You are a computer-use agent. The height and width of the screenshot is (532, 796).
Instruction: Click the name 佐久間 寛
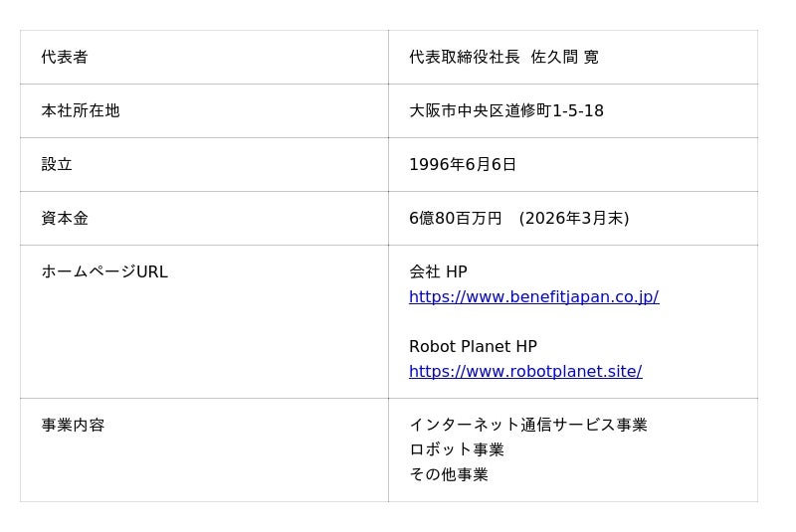point(564,57)
